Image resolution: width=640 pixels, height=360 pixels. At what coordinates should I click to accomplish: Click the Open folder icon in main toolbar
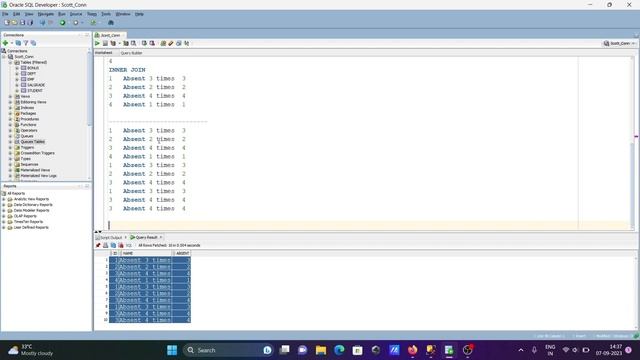click(14, 23)
